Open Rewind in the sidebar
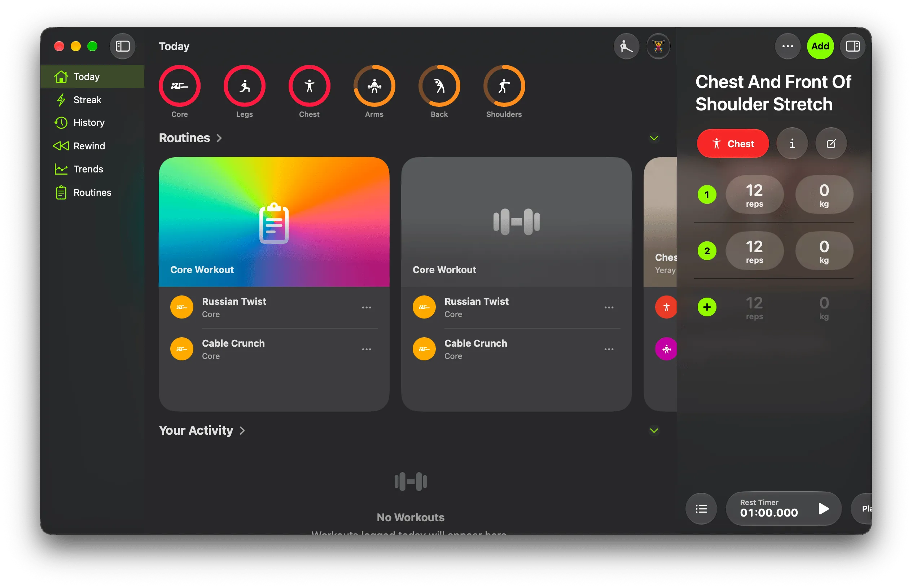The height and width of the screenshot is (588, 912). click(x=92, y=146)
